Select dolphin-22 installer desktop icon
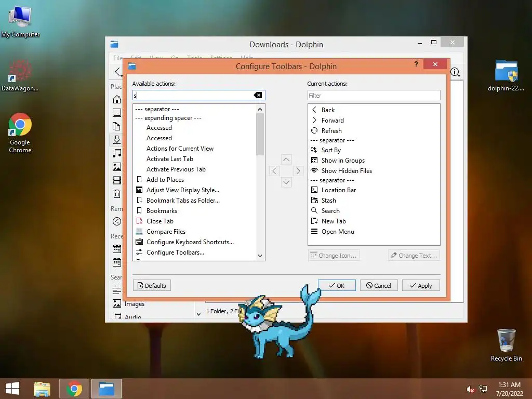Viewport: 532px width, 399px height. point(506,75)
